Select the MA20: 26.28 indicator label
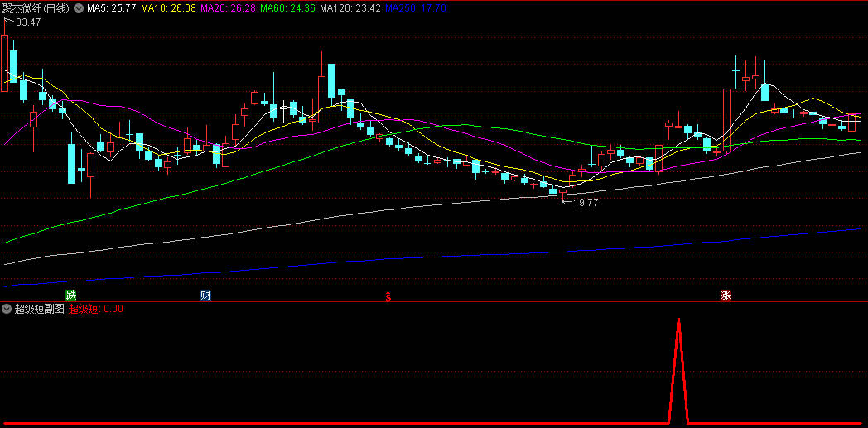 [x=228, y=8]
